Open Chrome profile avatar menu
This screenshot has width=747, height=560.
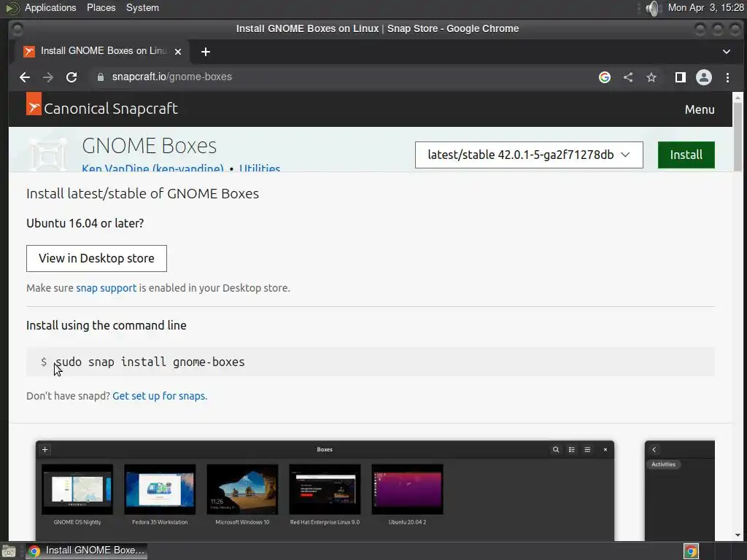[704, 77]
